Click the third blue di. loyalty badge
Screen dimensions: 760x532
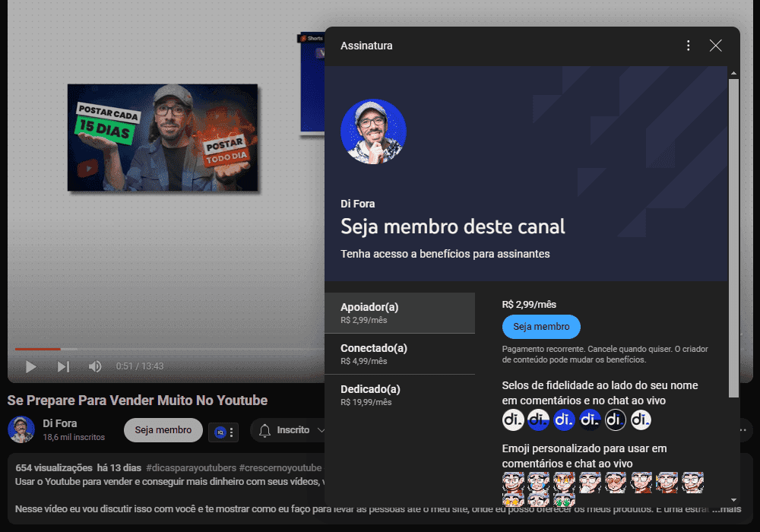point(564,420)
